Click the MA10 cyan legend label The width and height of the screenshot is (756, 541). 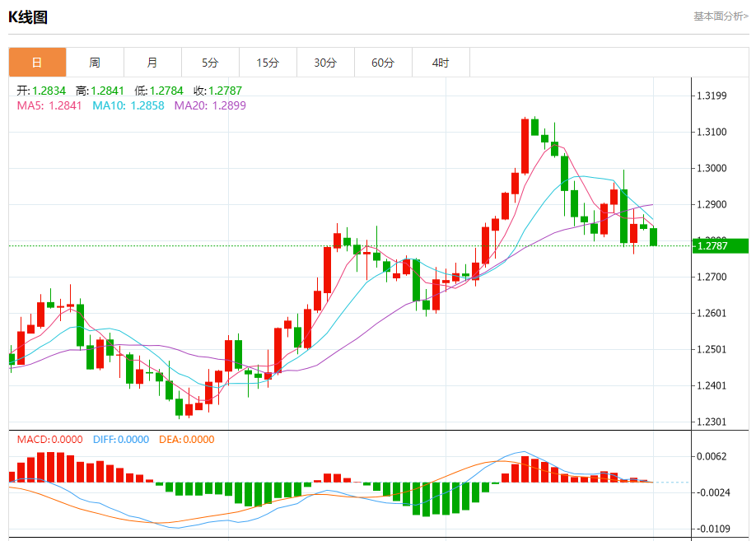coord(128,105)
